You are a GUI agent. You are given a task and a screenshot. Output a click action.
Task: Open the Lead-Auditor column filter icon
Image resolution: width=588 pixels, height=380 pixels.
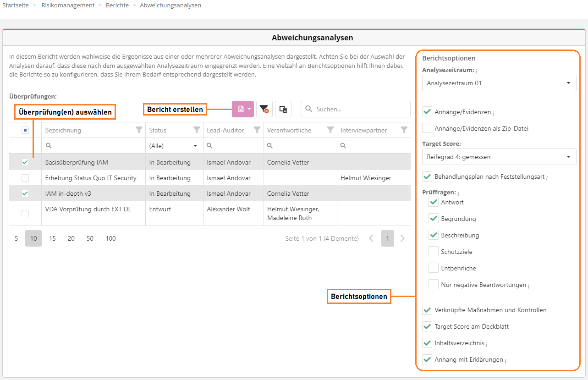(x=257, y=130)
